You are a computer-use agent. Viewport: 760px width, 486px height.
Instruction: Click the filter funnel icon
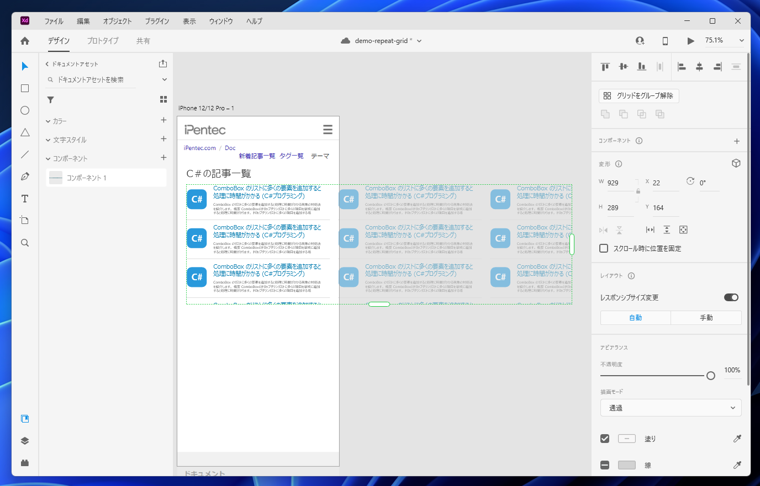(x=50, y=100)
